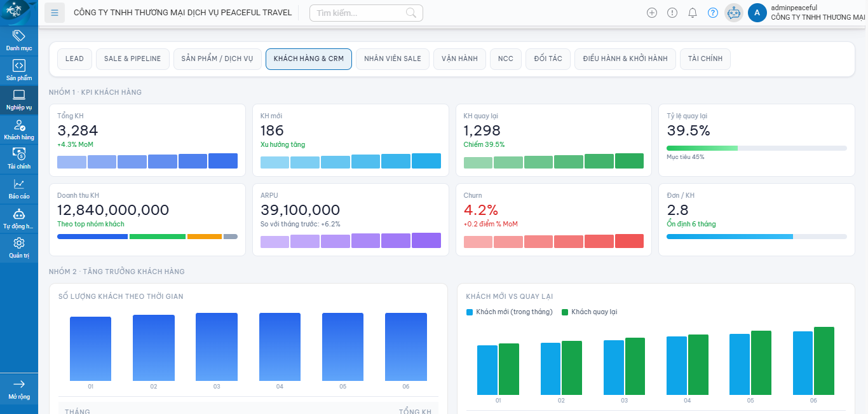
Task: Open the chatbot assistant icon in top bar
Action: click(x=733, y=12)
